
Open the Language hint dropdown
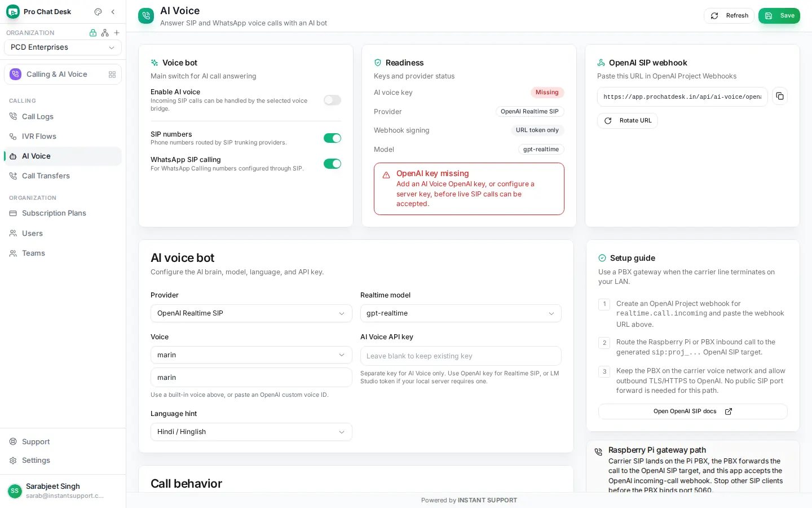tap(251, 432)
